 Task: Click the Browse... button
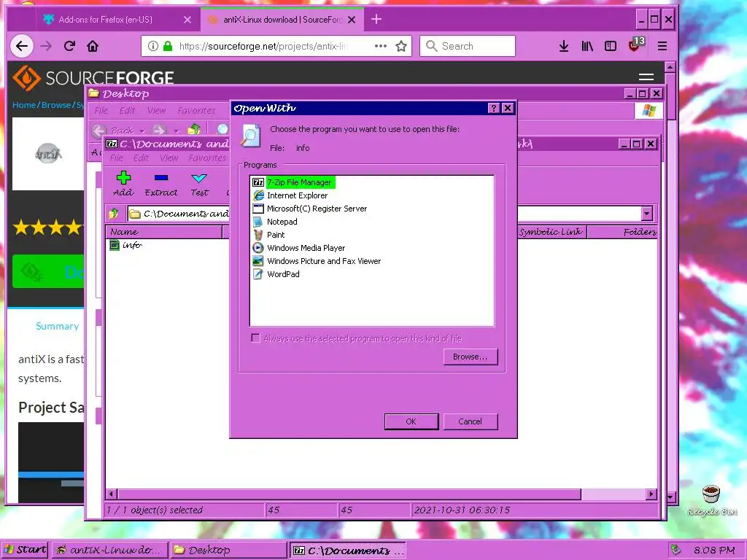(471, 357)
